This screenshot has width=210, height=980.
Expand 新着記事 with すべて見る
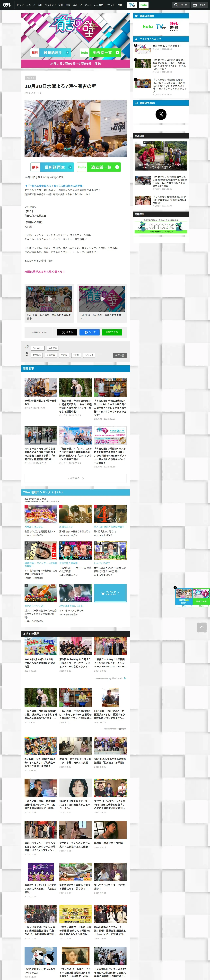pos(75,478)
